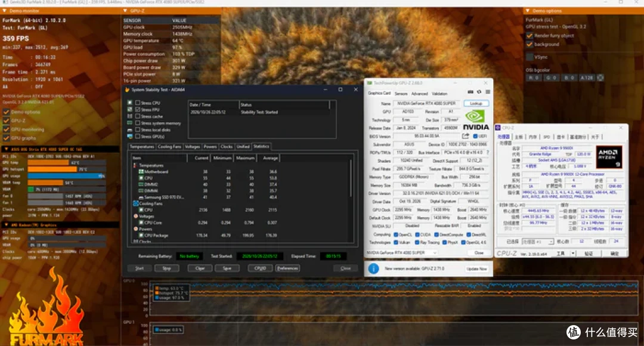Click the AMD Ryzen 9 logo in CPU-Z

point(609,157)
